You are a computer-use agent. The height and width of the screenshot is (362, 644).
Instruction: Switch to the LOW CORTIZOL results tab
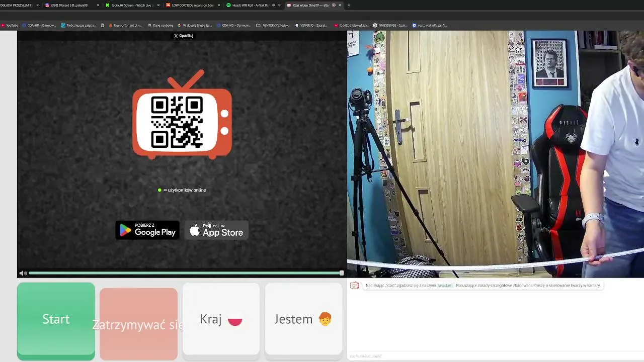(x=193, y=5)
